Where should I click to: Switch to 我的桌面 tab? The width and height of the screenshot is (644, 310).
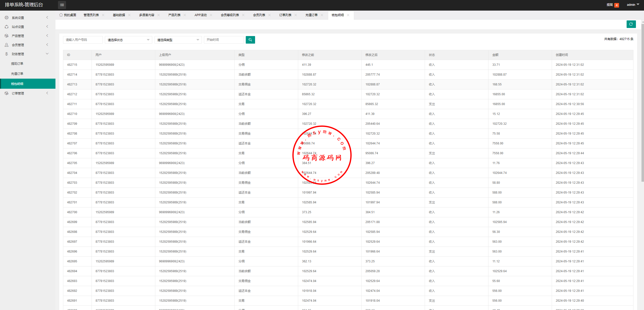(68, 15)
